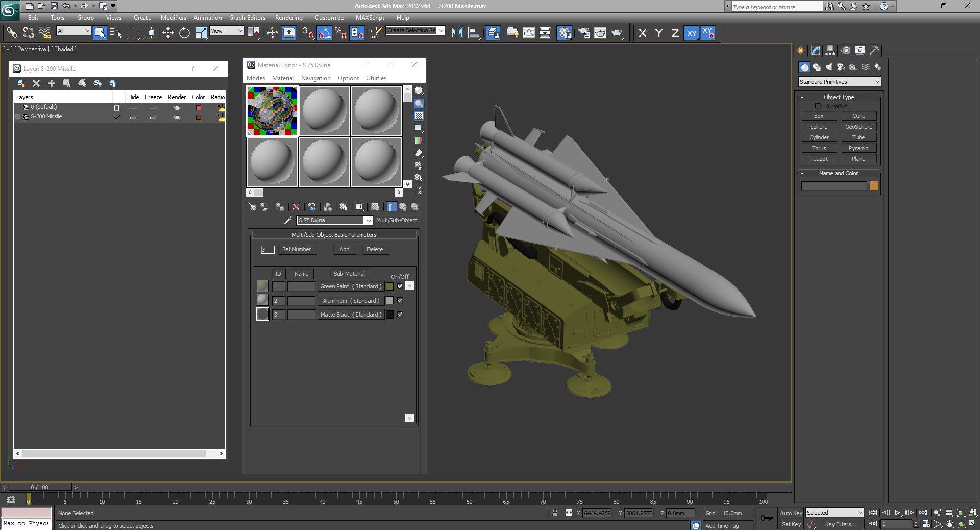Click the orange object color swatch
Viewport: 980px width, 530px height.
874,186
